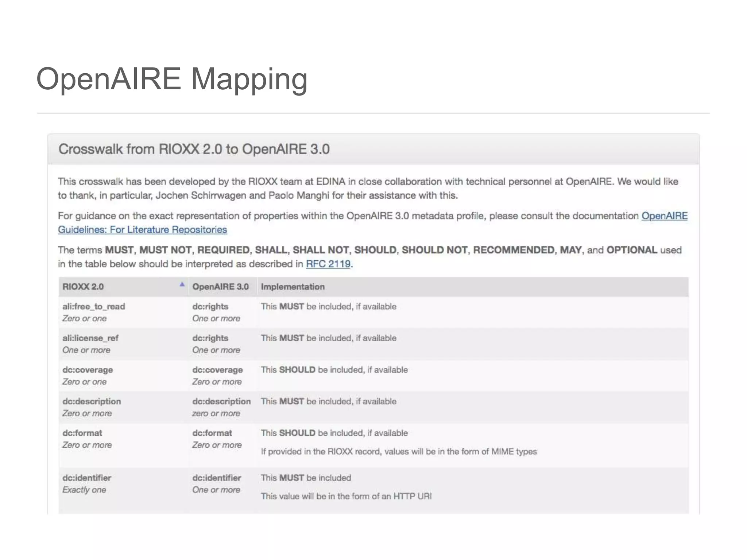Click dc:rights in the ali:free_to_read row
The height and width of the screenshot is (560, 747).
(210, 307)
